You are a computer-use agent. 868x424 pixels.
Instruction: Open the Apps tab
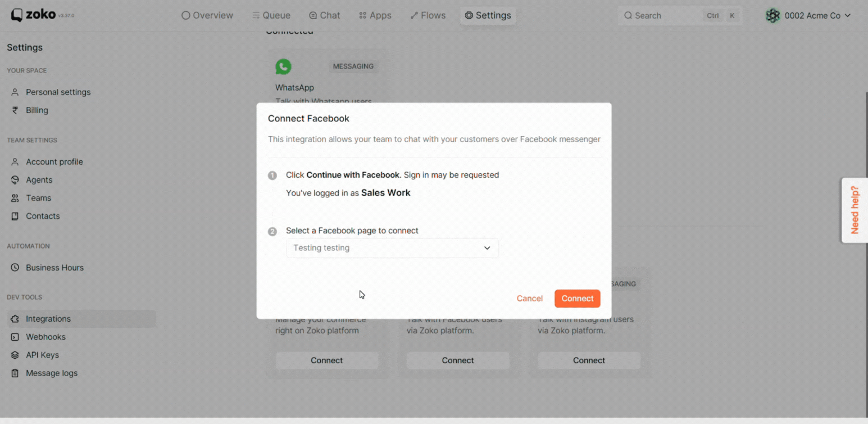[x=375, y=15]
